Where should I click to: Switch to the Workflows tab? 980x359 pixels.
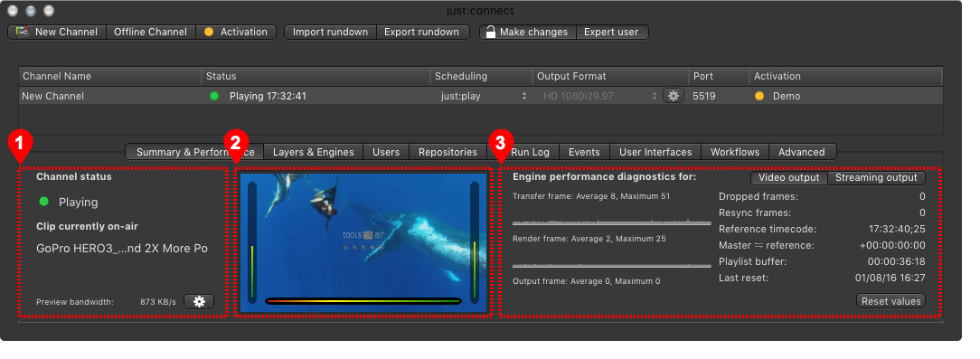pos(735,152)
